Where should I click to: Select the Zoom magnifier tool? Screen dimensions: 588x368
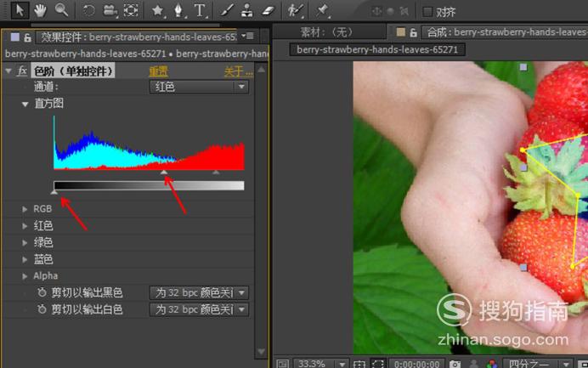click(x=61, y=10)
